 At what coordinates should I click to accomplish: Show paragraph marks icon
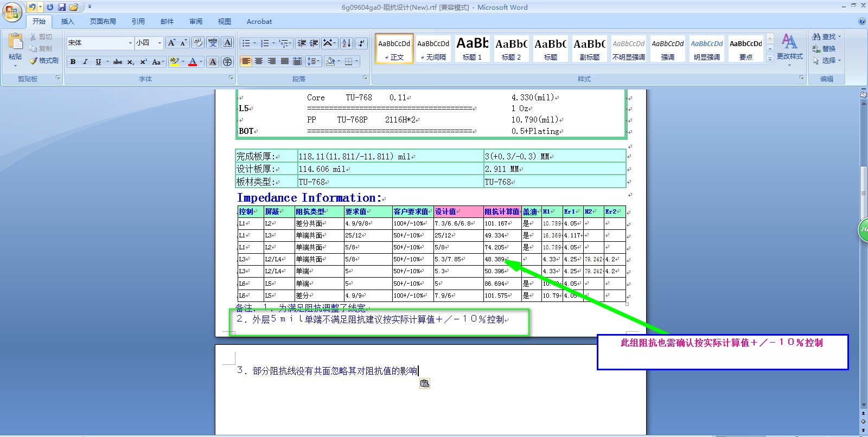361,43
